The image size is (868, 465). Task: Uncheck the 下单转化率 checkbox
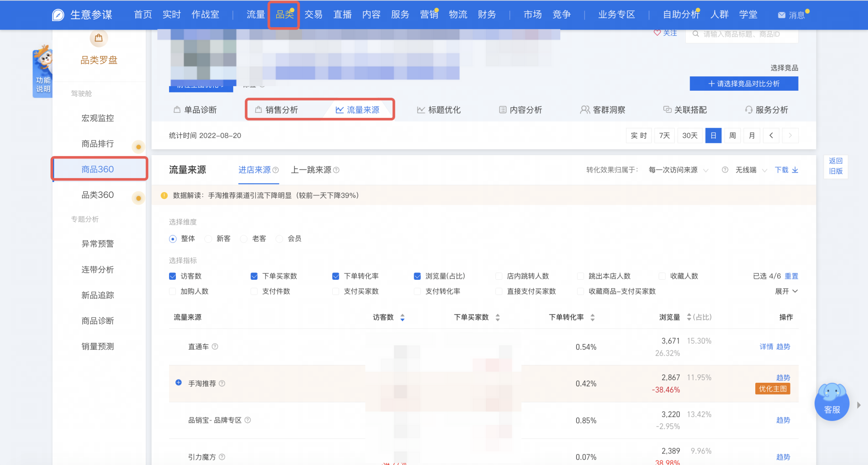[x=336, y=276]
